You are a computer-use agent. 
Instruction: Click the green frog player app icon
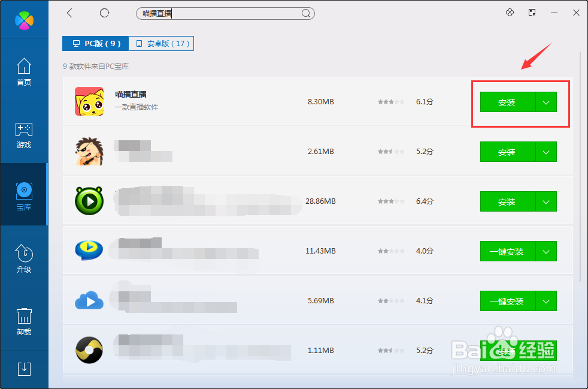[x=89, y=201]
